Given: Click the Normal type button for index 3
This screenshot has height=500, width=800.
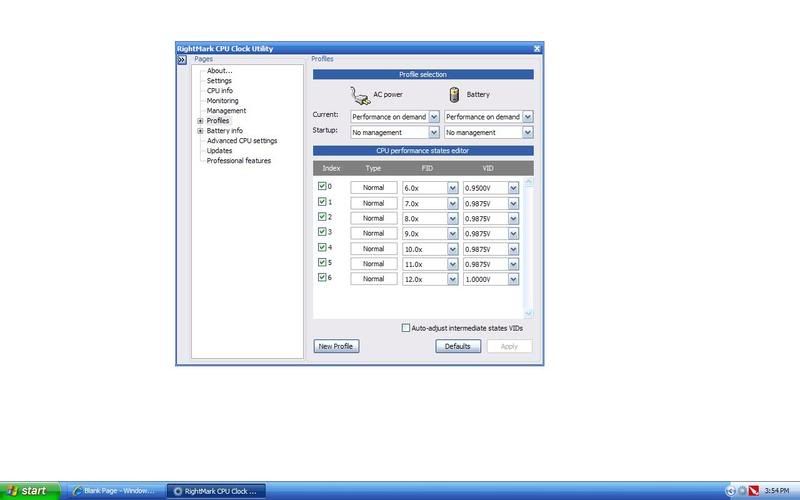Looking at the screenshot, I should point(373,233).
